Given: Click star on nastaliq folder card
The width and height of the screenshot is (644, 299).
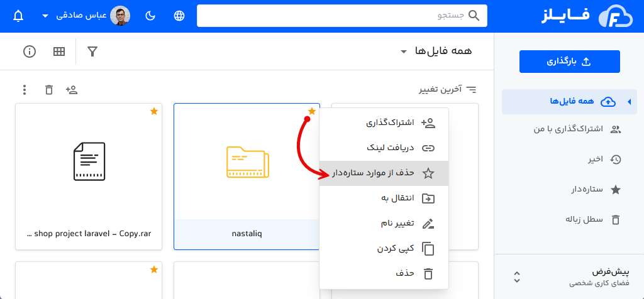Looking at the screenshot, I should coord(312,111).
